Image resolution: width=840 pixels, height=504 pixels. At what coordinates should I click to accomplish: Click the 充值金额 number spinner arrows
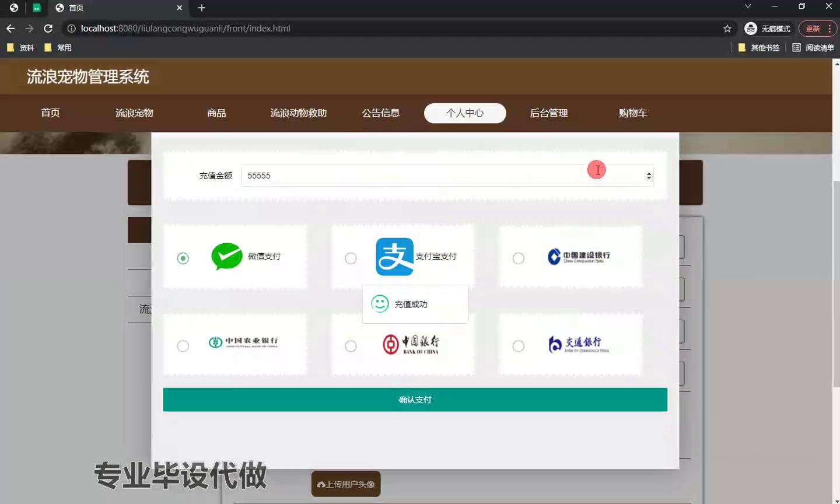[649, 176]
